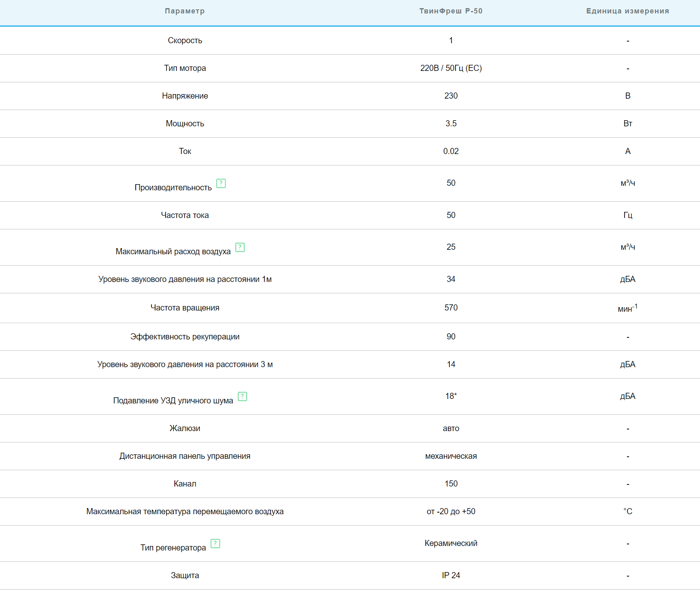Select the Ток row label
The height and width of the screenshot is (590, 700).
(x=185, y=151)
